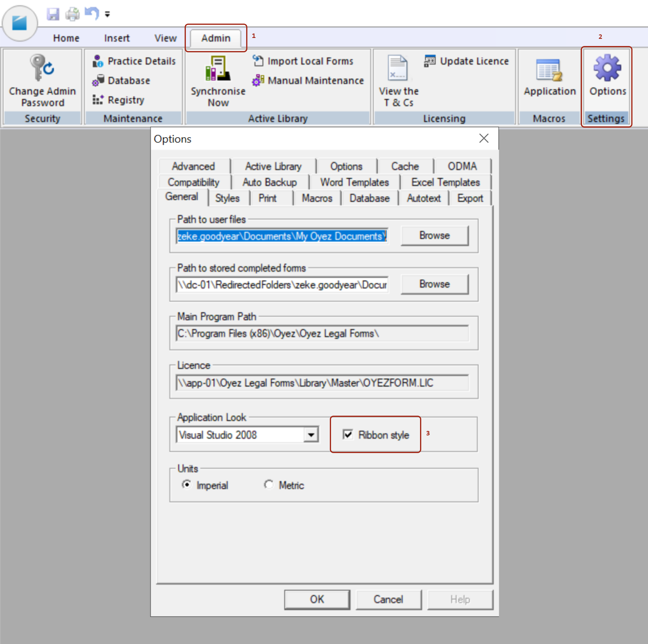Select Import Local Forms
This screenshot has width=648, height=644.
[303, 61]
